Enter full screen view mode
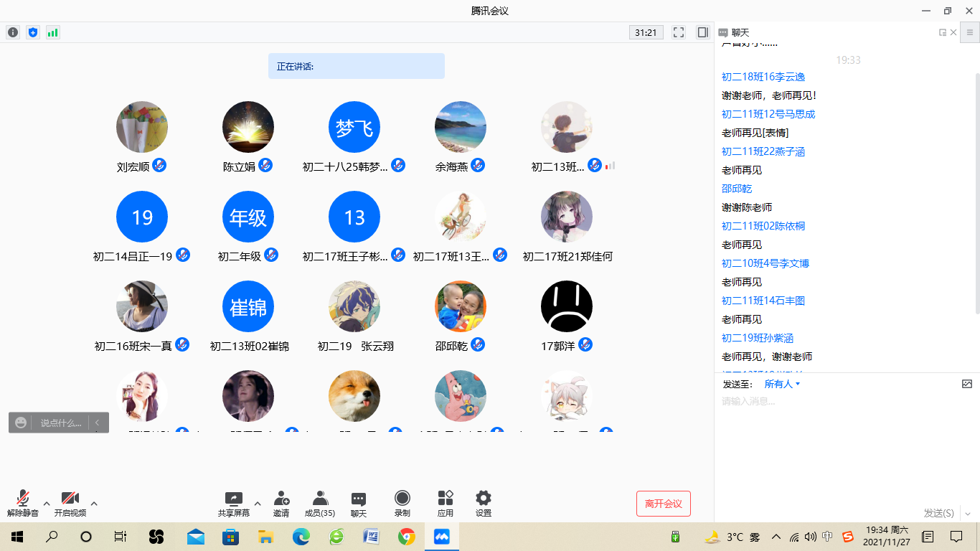The height and width of the screenshot is (551, 980). 679,32
